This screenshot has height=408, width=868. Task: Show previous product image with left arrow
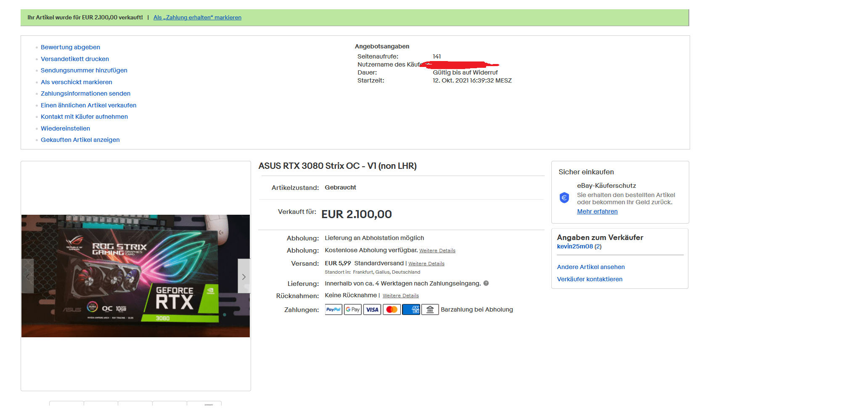click(x=28, y=277)
